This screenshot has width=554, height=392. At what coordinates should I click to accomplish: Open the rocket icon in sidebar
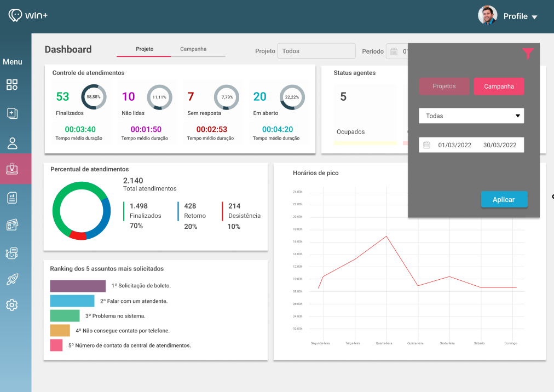12,279
